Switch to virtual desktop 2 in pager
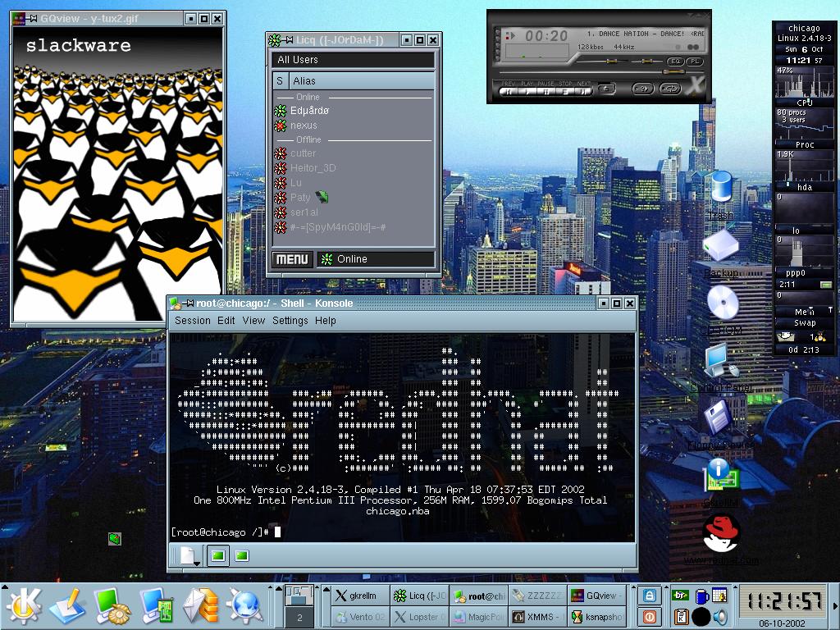 [x=299, y=617]
